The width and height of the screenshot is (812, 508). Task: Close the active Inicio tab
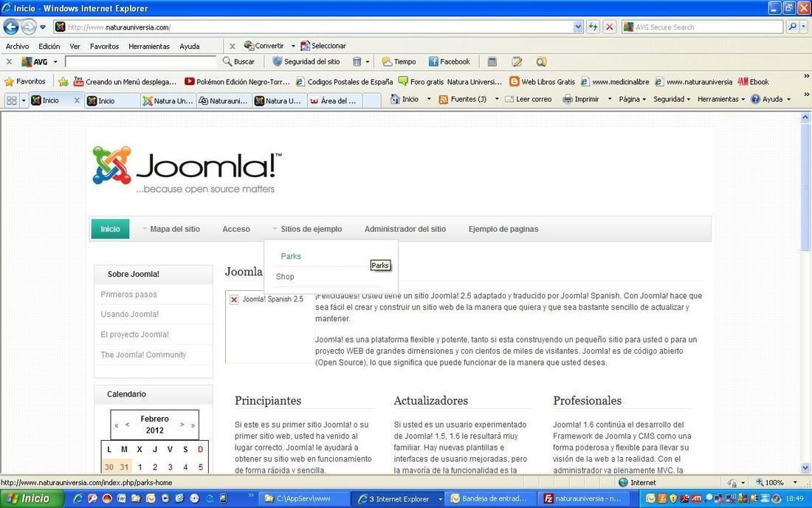point(77,100)
